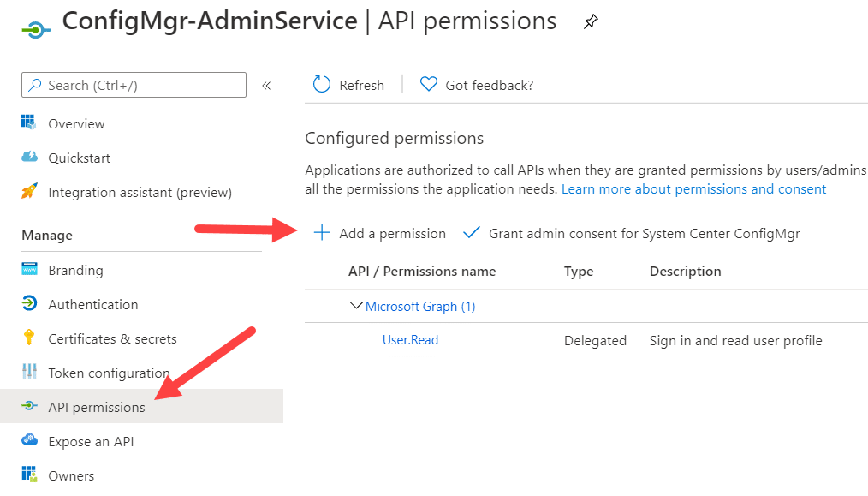Click the plus icon for Add a permission

point(322,233)
